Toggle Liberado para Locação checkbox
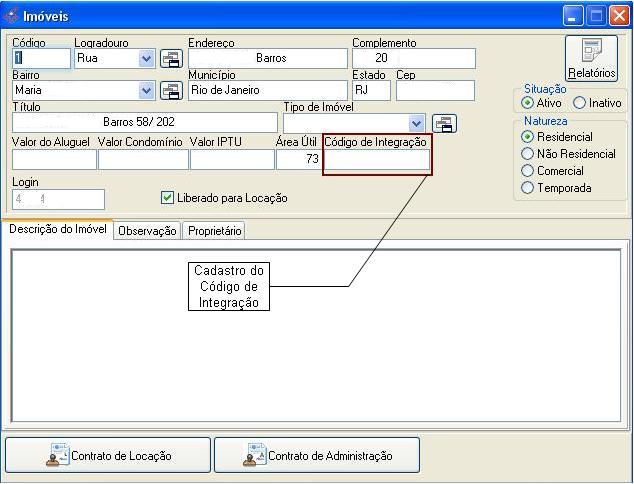This screenshot has height=484, width=634. (168, 198)
